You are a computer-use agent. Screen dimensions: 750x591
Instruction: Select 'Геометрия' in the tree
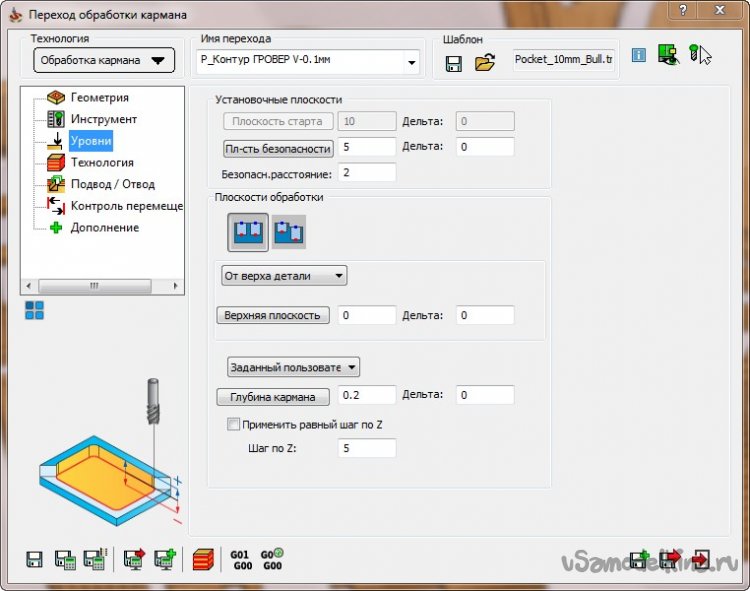(99, 98)
